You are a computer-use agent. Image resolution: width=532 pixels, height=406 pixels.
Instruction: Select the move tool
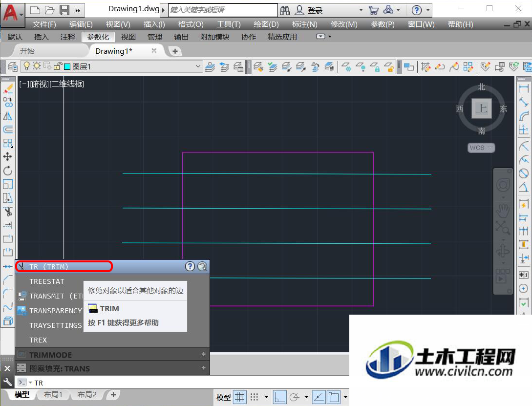(8, 157)
